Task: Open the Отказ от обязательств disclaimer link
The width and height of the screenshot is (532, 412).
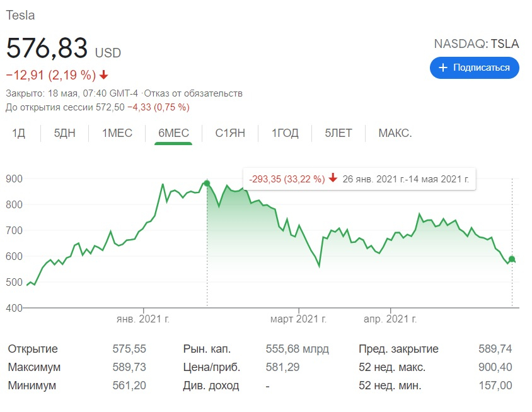Action: [193, 93]
